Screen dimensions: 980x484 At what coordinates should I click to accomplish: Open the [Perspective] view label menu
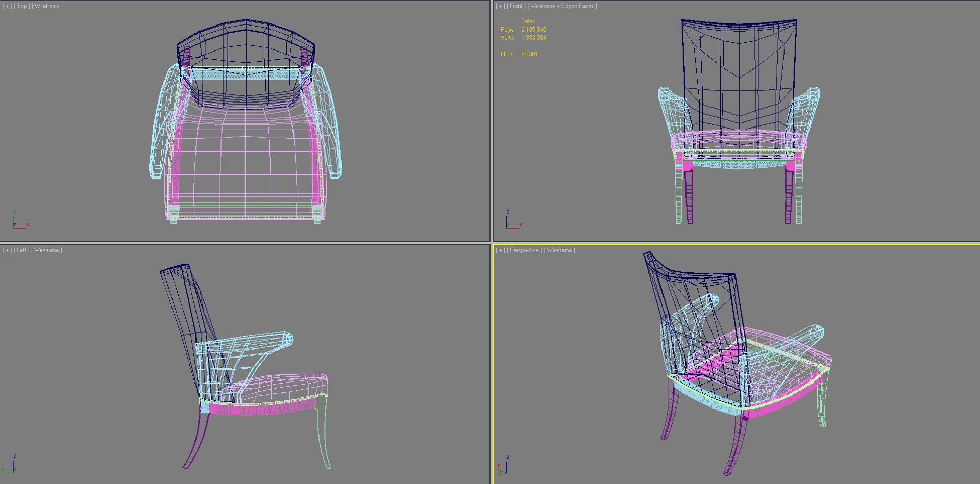tap(525, 250)
